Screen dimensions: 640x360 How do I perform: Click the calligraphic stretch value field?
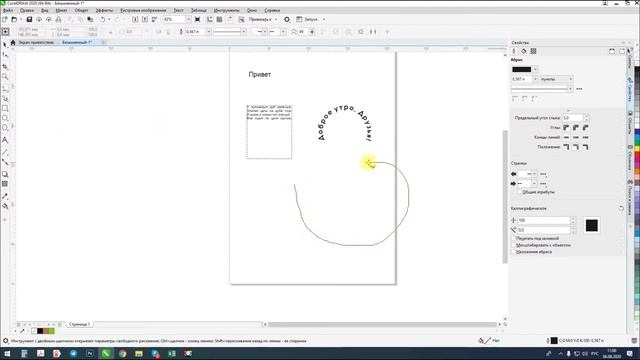[x=544, y=220]
